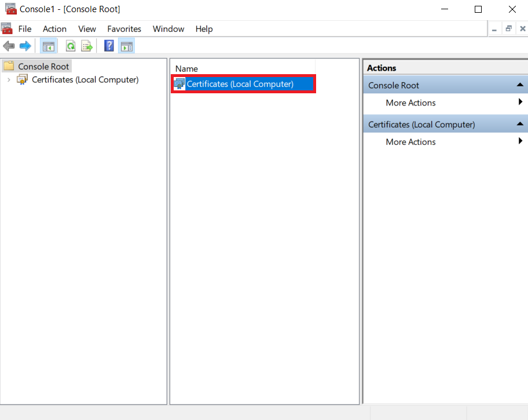The image size is (528, 420).
Task: Toggle Show/Hide Console Tree toolbar button
Action: coord(49,46)
